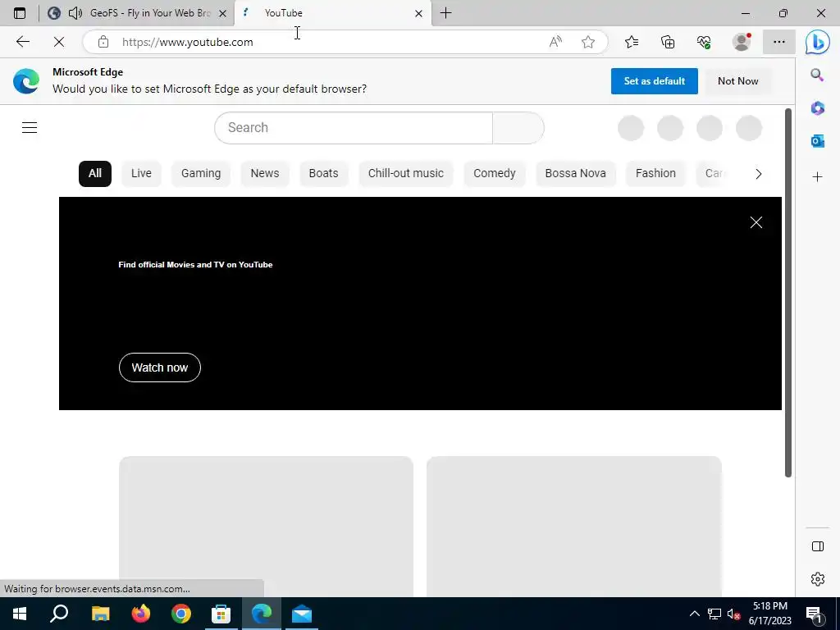Open the second loading video thumbnail
The image size is (840, 630).
(x=573, y=526)
